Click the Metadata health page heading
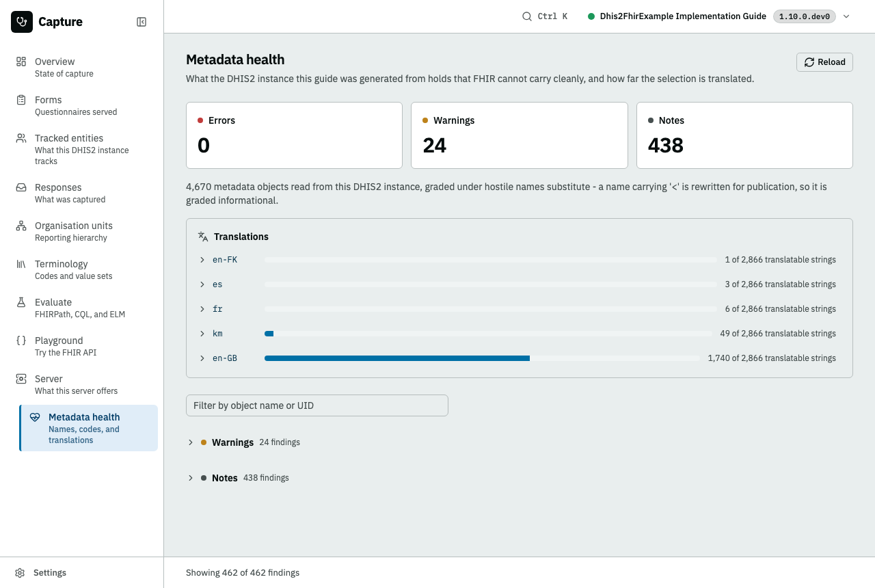875x588 pixels. pyautogui.click(x=235, y=59)
